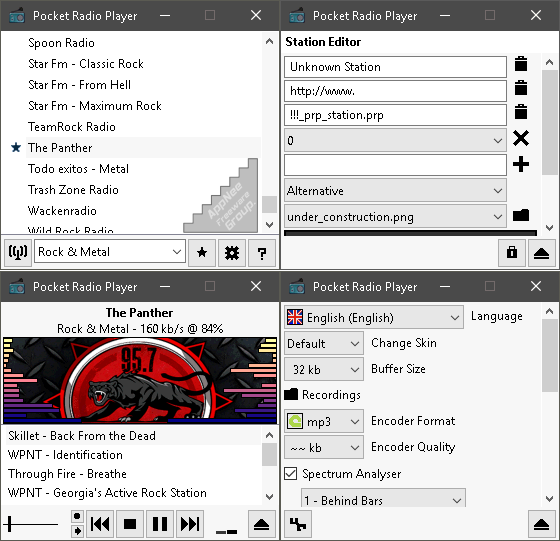Click the lock icon in Station Editor
This screenshot has height=541, width=560.
pos(512,253)
